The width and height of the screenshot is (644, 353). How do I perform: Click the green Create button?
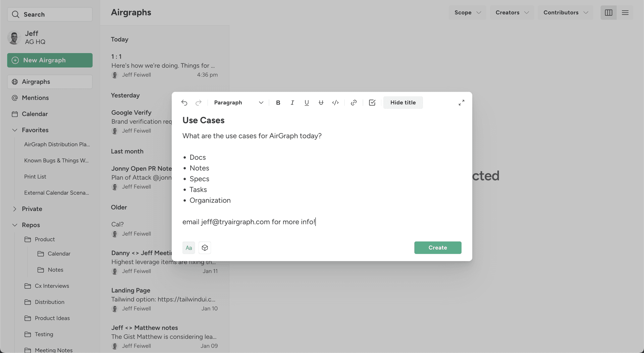[x=438, y=248]
